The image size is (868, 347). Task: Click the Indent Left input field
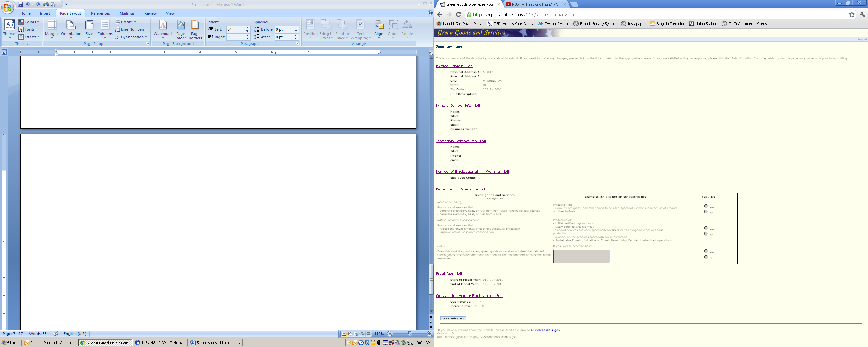(236, 29)
